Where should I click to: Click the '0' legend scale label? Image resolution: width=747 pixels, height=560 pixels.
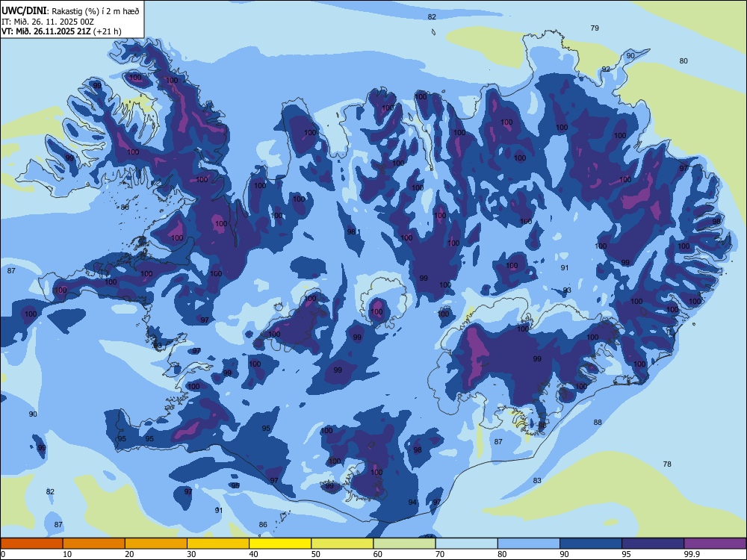tap(3, 554)
